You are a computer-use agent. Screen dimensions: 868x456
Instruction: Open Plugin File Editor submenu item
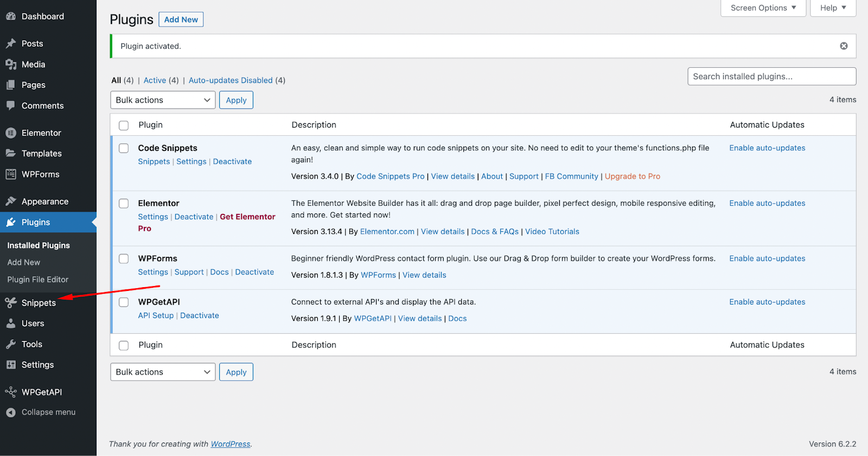click(x=38, y=280)
